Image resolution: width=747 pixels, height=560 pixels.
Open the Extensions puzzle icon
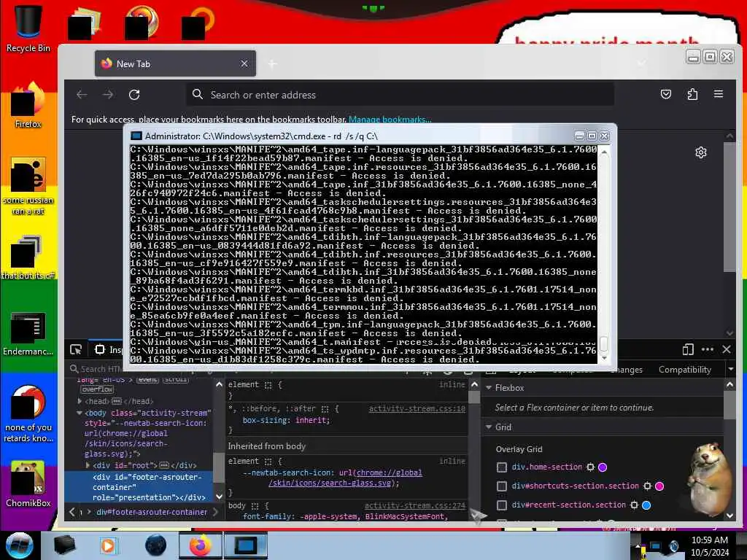point(692,94)
